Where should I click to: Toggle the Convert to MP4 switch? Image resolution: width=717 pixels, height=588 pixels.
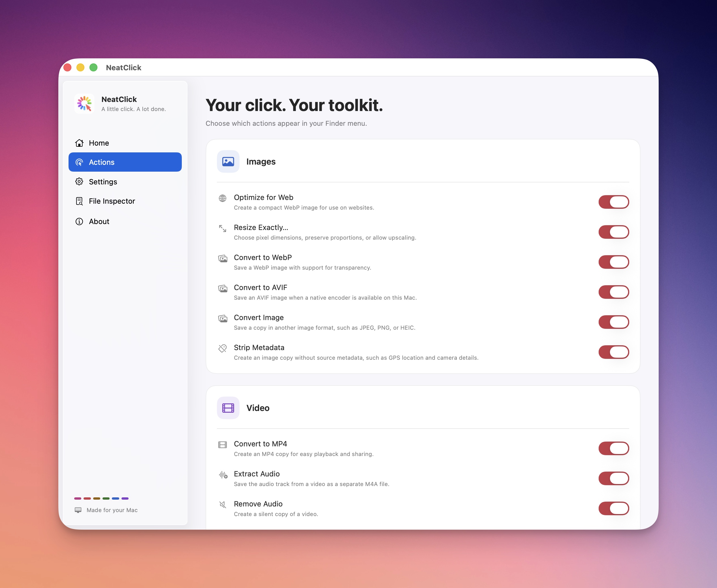[613, 448]
